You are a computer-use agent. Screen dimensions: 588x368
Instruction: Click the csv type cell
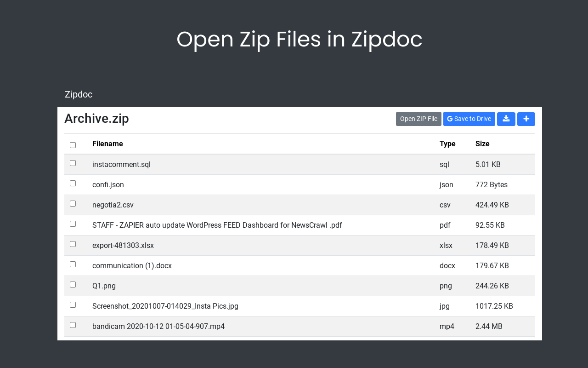pyautogui.click(x=445, y=205)
